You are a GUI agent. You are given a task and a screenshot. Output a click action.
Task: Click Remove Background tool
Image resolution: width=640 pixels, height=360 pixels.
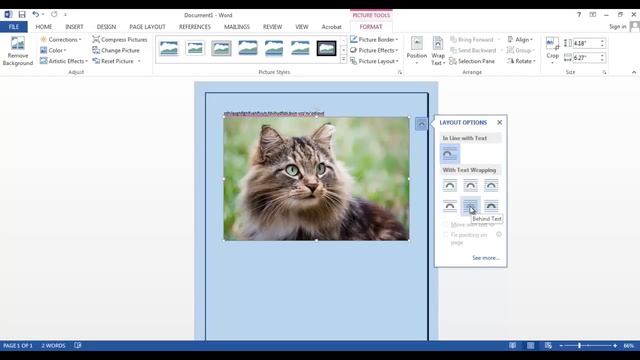tap(18, 51)
